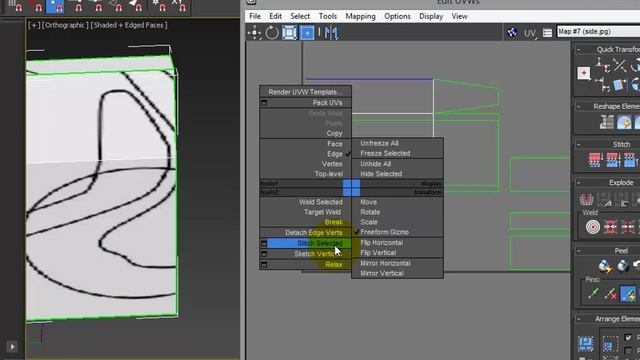Click Relax icon in Reshape Elements
The image size is (640, 360).
pos(624,122)
